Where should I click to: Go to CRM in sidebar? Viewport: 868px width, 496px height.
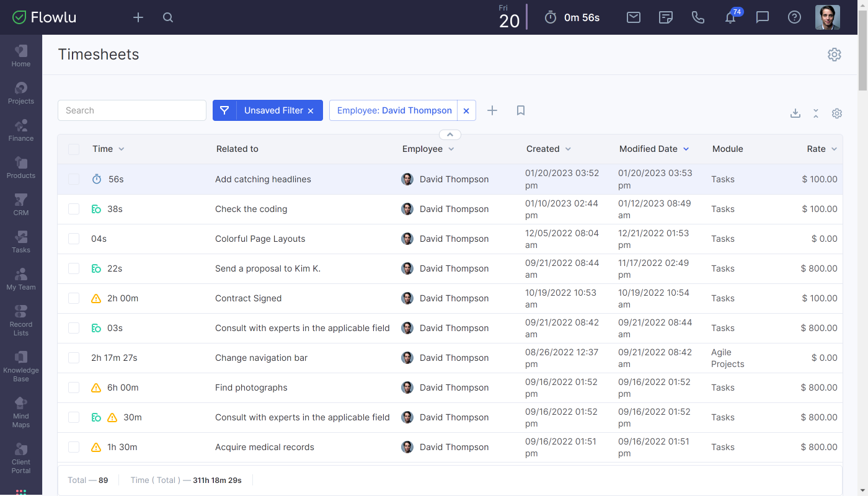(x=21, y=205)
